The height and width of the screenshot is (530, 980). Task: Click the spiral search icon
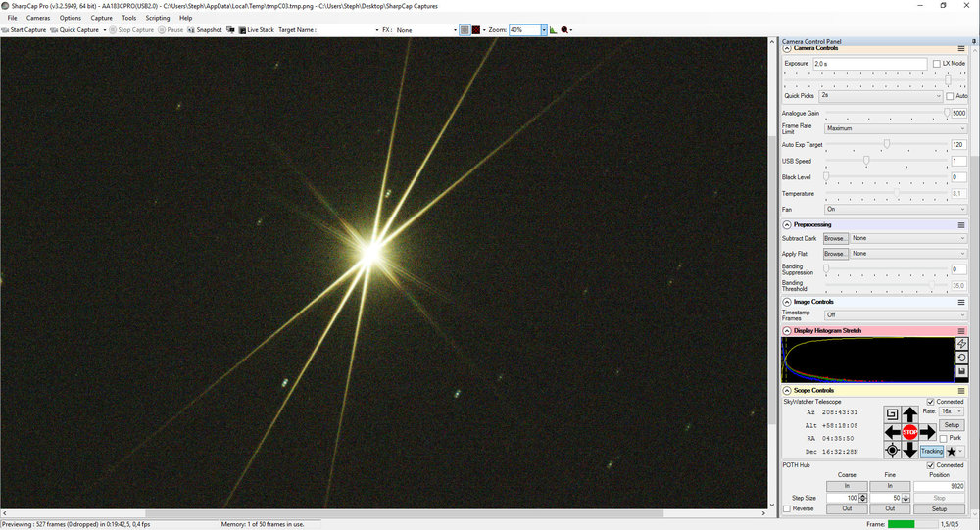click(892, 414)
